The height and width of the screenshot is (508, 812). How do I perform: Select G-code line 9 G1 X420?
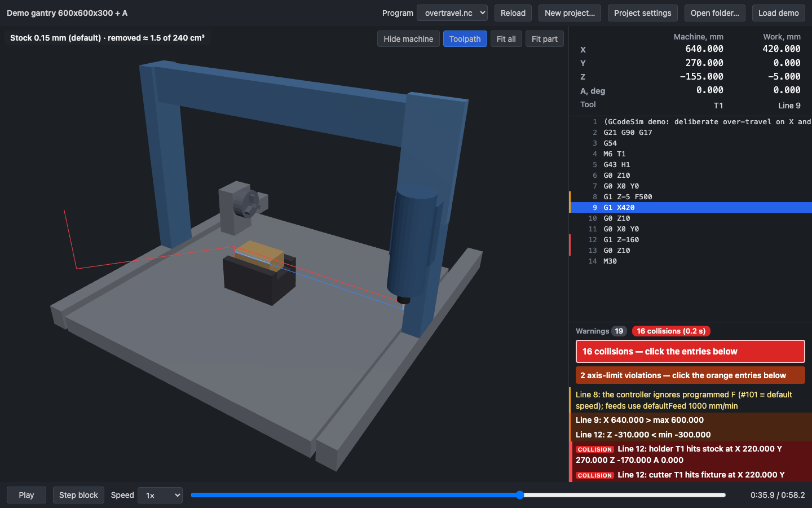[691, 208]
